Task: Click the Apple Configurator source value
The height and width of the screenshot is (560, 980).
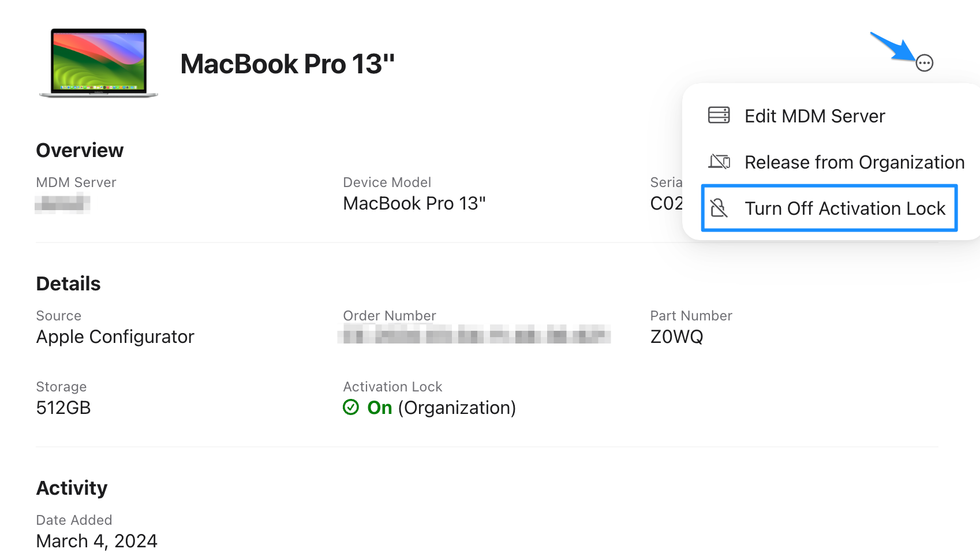Action: tap(115, 337)
